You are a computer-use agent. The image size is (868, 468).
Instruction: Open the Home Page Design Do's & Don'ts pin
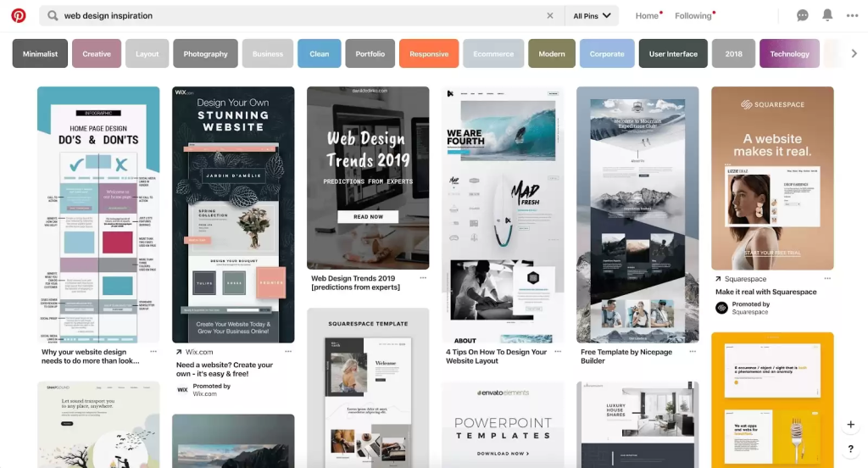[x=98, y=214]
